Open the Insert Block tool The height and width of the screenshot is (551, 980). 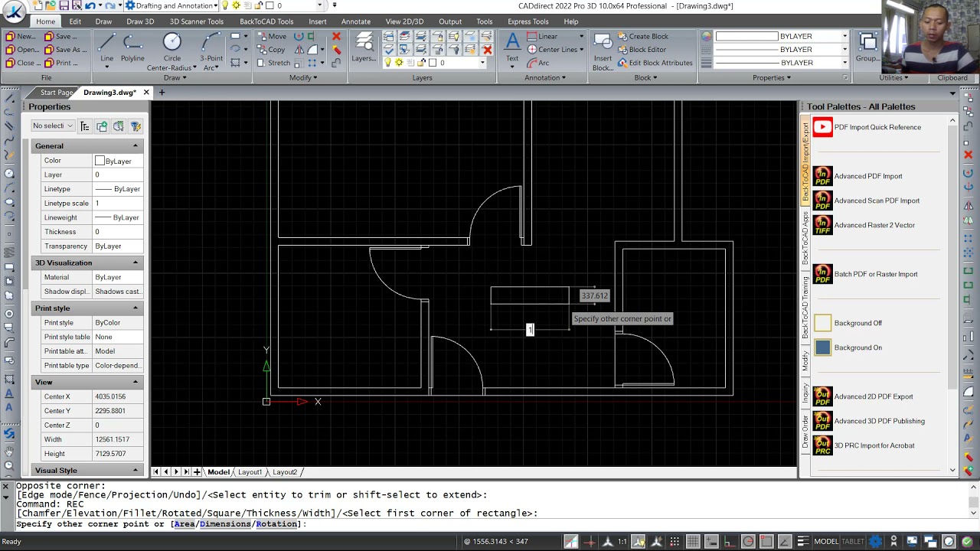point(603,52)
